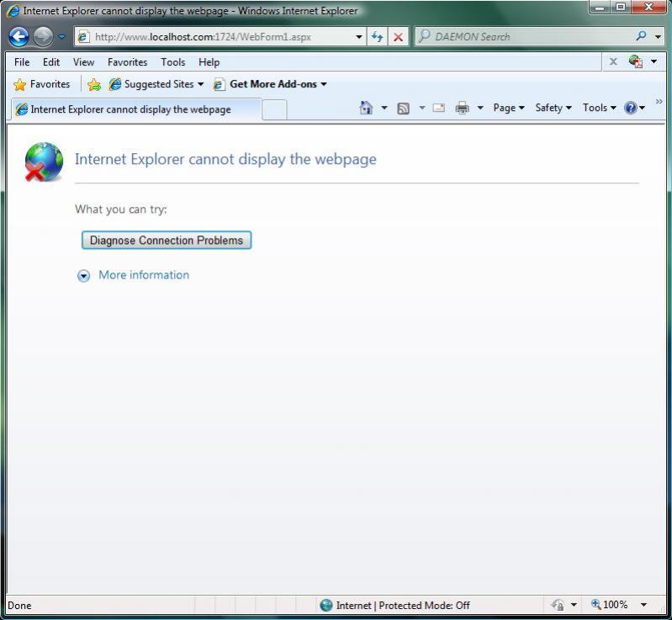Click the Forward navigation arrow

(43, 36)
